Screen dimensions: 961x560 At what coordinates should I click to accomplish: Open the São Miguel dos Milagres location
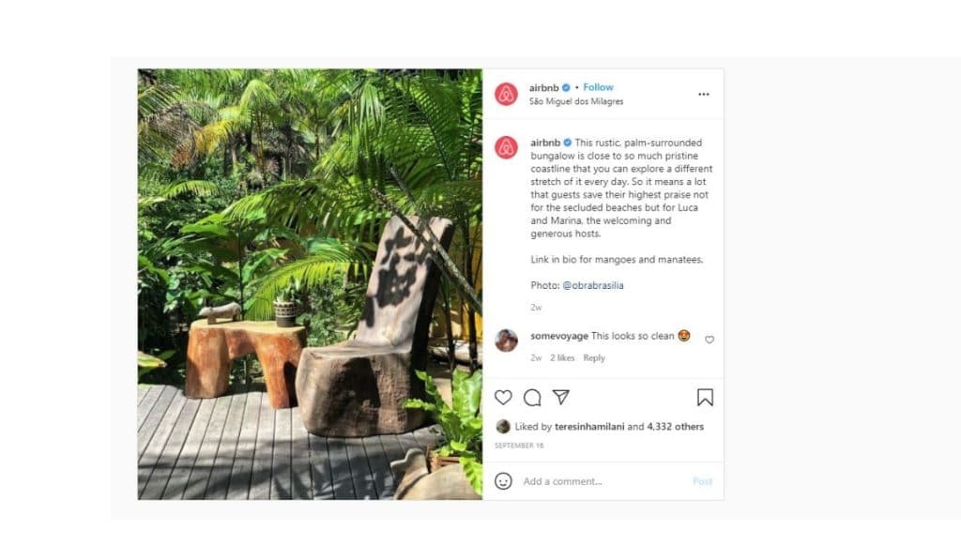click(576, 101)
